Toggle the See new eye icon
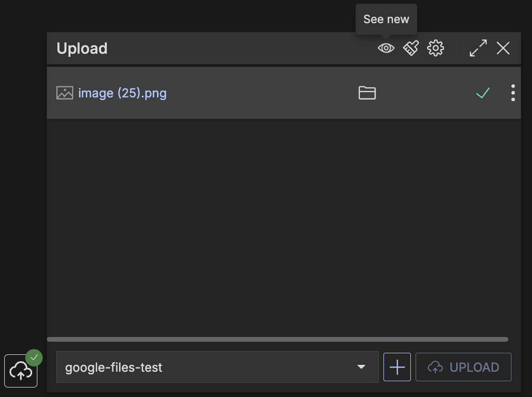 click(x=386, y=48)
